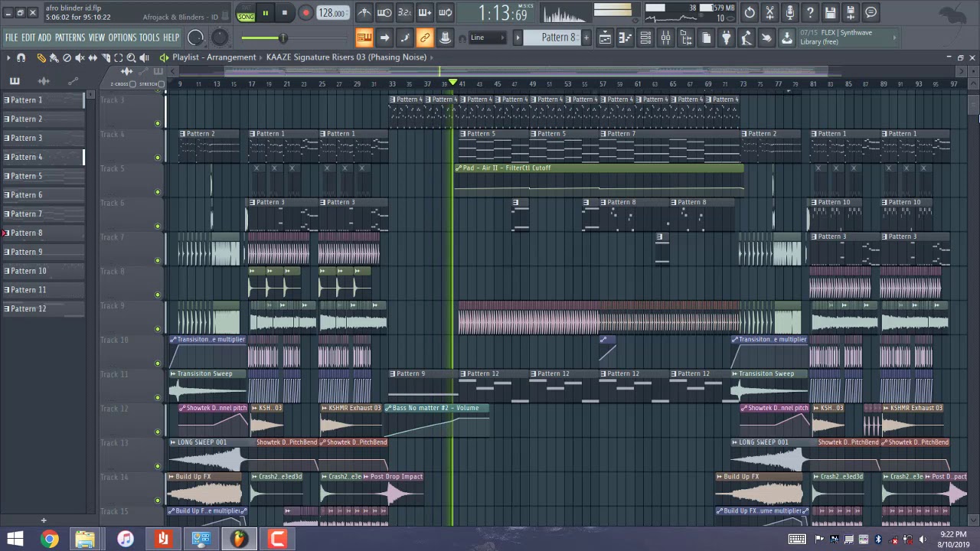Open the EDIT menu
980x551 pixels.
tap(28, 37)
